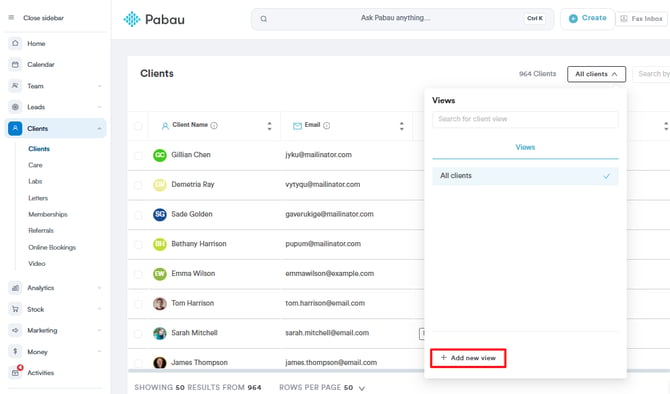Open Memberships in the Clients submenu
Image resolution: width=670 pixels, height=394 pixels.
(x=48, y=214)
